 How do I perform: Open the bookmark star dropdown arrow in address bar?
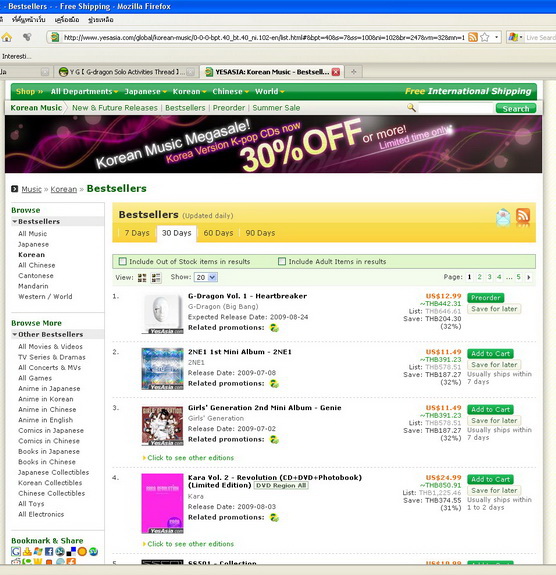point(496,37)
